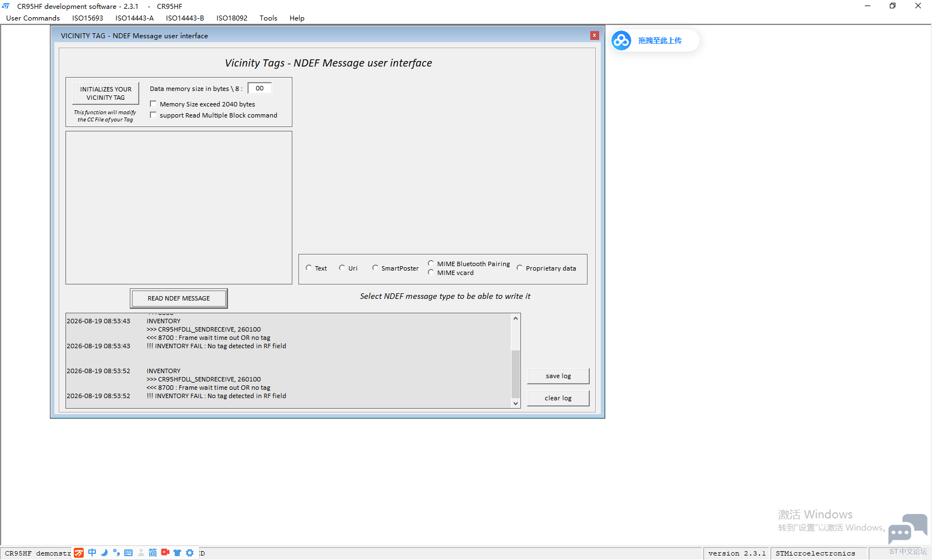Screen dimensions: 932x560
Task: Click the CR95HF demonstr status text
Action: pos(38,553)
